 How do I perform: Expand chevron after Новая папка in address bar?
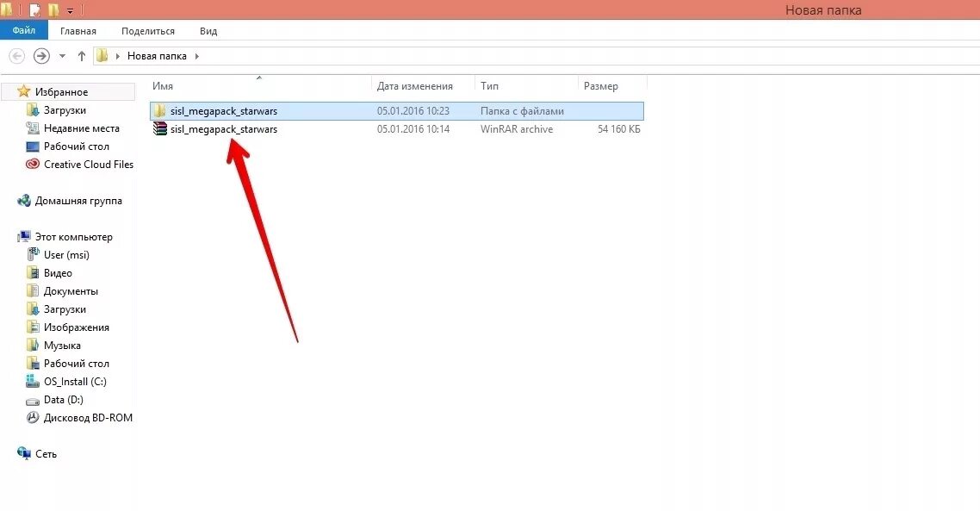pos(197,56)
